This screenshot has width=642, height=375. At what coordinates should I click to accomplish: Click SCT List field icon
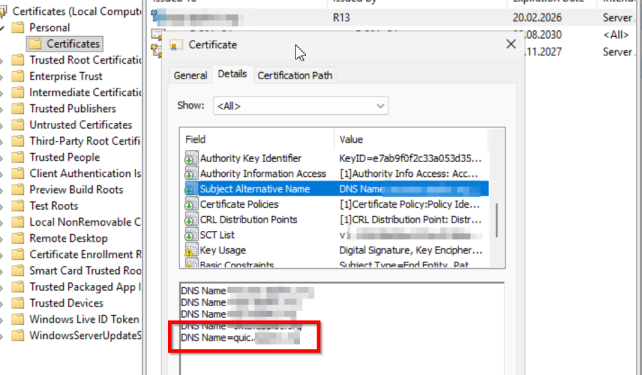click(190, 235)
